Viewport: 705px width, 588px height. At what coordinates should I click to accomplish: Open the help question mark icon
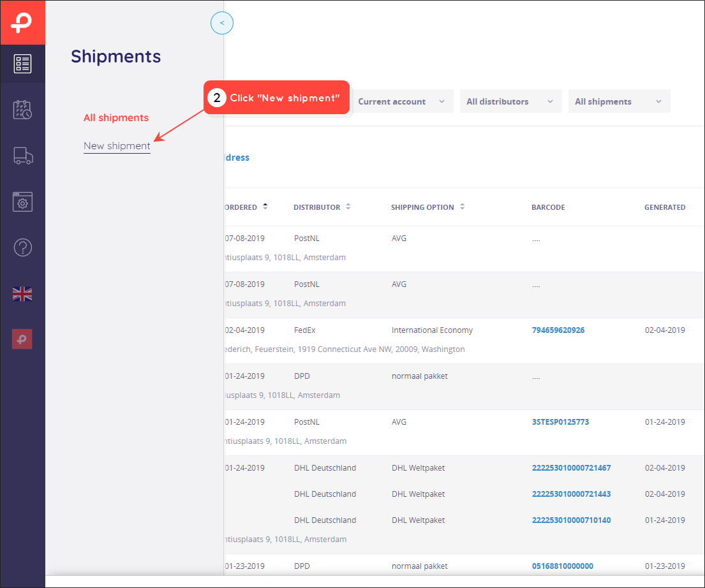click(x=22, y=247)
